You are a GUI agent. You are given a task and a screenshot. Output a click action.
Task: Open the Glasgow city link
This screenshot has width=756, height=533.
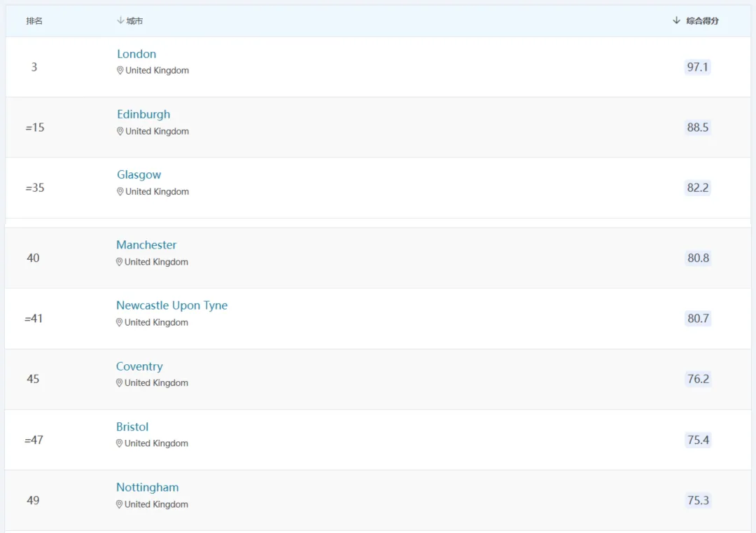pyautogui.click(x=139, y=174)
